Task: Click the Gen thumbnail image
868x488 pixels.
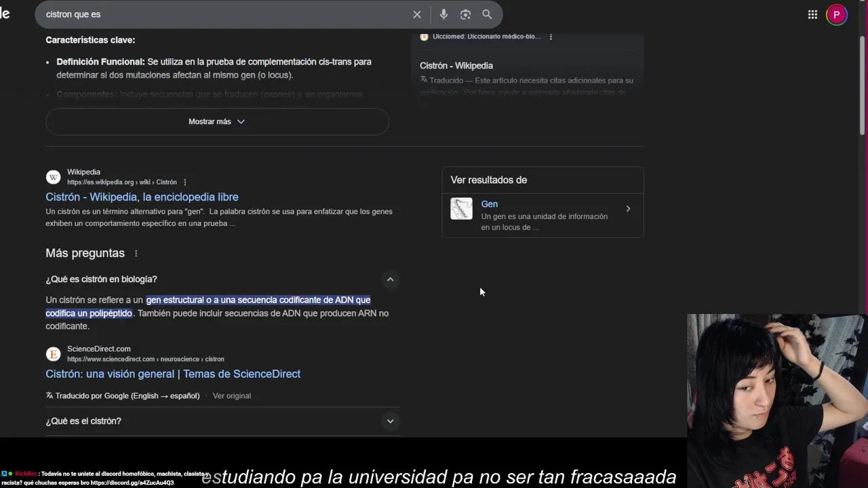Action: [461, 209]
